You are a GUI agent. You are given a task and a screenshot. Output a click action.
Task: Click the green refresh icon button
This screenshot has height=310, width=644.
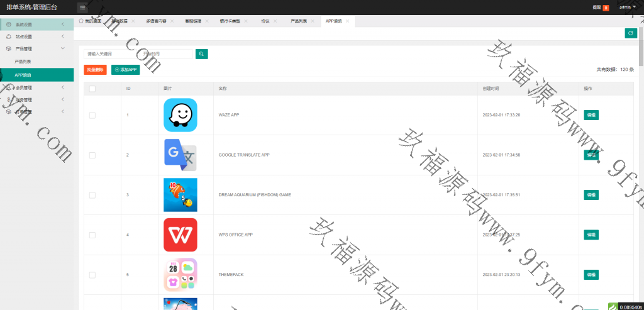pos(630,33)
